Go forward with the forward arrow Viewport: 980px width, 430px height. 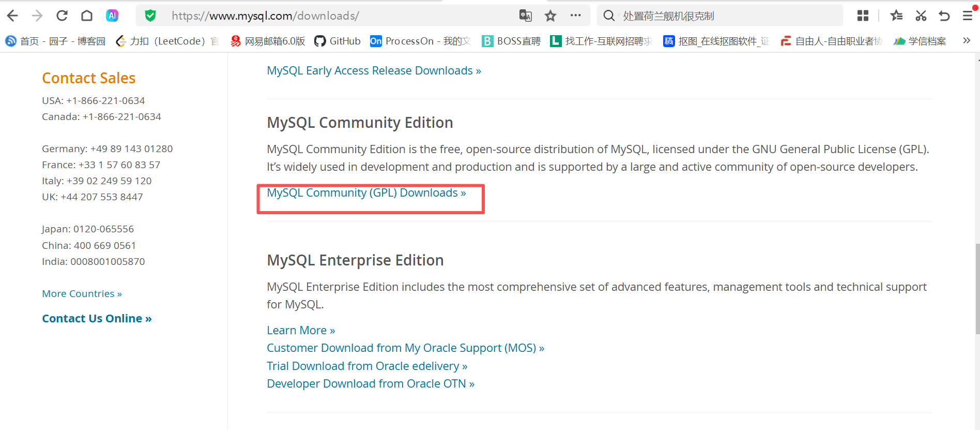tap(37, 16)
